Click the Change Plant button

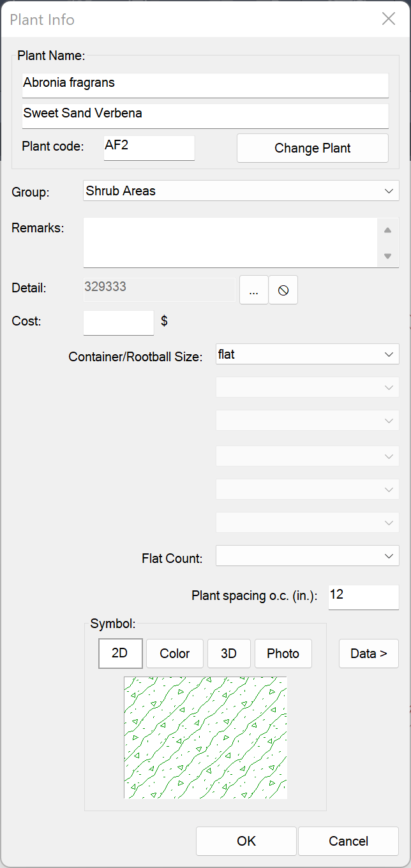click(313, 148)
